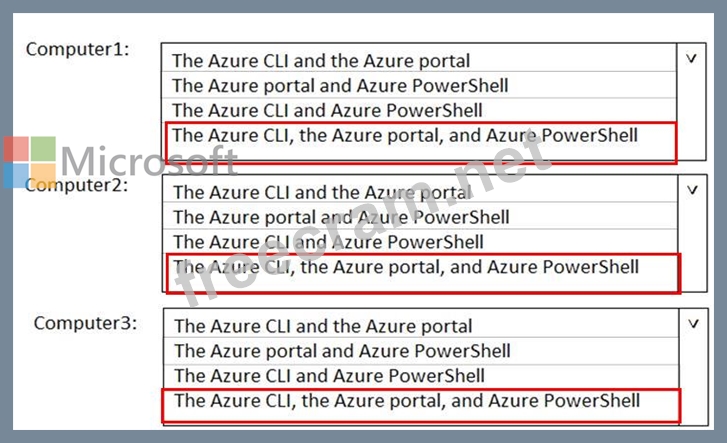Choose Computer3 'The Azure CLI and the Azure portal'

coord(323,326)
